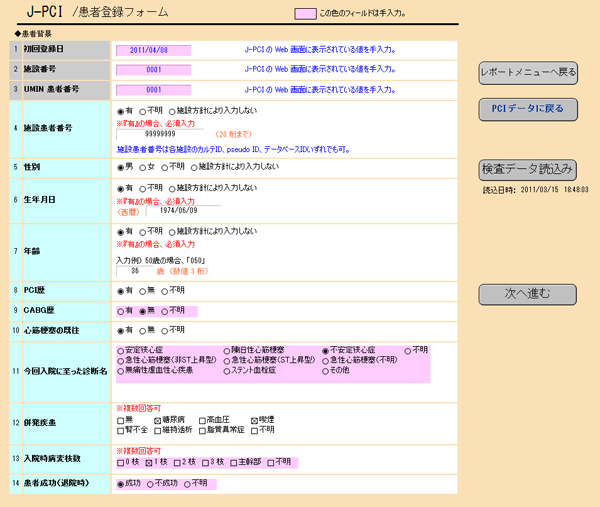The height and width of the screenshot is (507, 600).
Task: Click the 読込日時 timestamp text
Action: pos(535,190)
